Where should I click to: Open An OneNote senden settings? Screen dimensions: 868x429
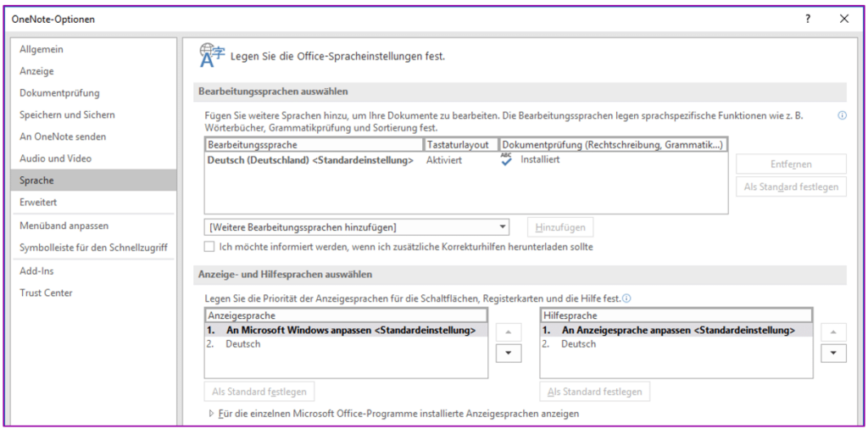(94, 136)
